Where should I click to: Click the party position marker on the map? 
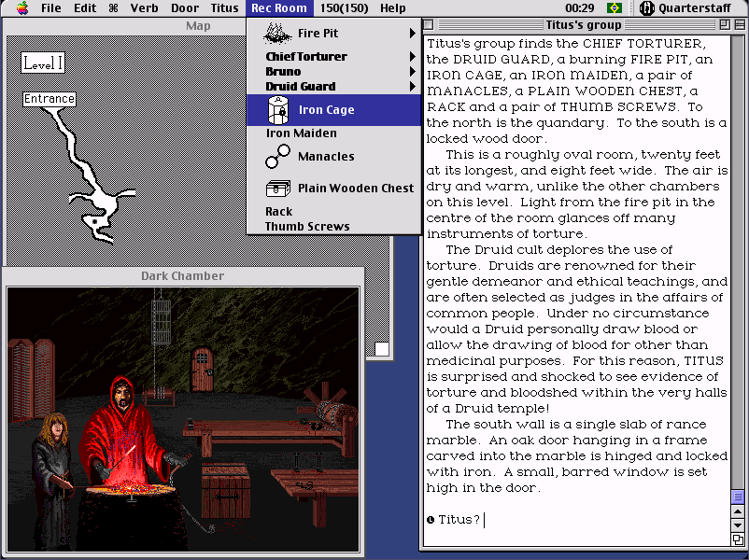point(95,222)
